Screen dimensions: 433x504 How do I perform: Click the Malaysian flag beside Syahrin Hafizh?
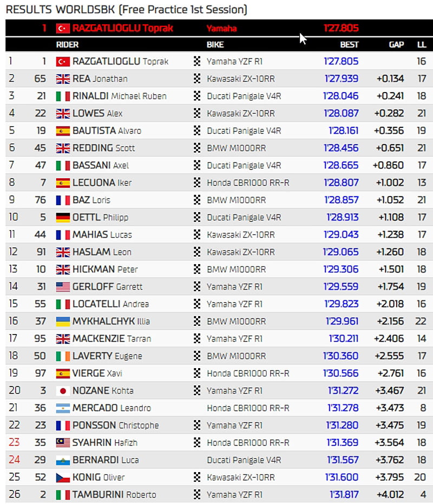[63, 443]
